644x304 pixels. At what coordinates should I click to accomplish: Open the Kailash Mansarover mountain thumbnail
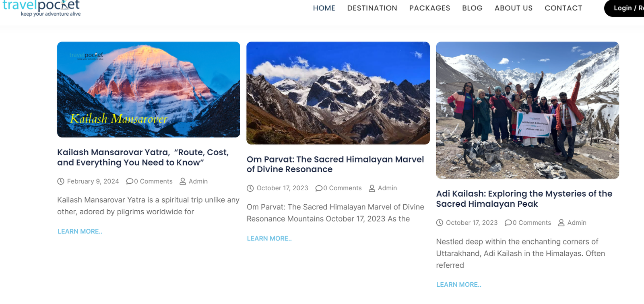pos(149,89)
